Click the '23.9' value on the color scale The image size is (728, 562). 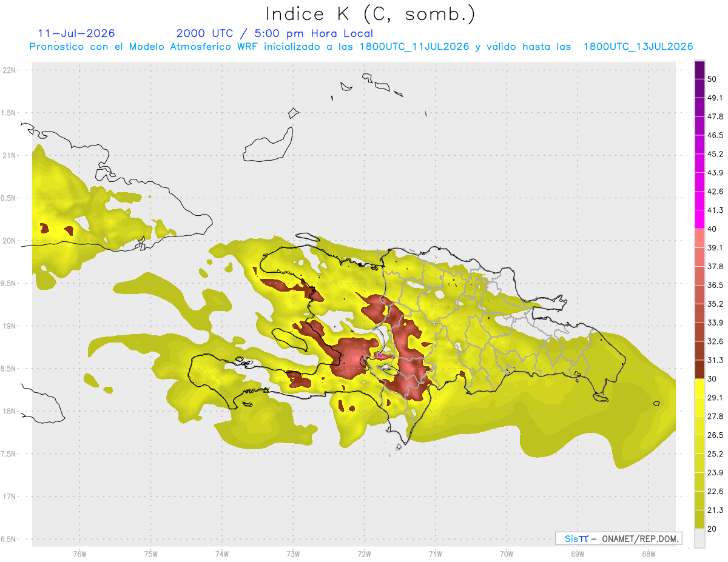coord(715,473)
